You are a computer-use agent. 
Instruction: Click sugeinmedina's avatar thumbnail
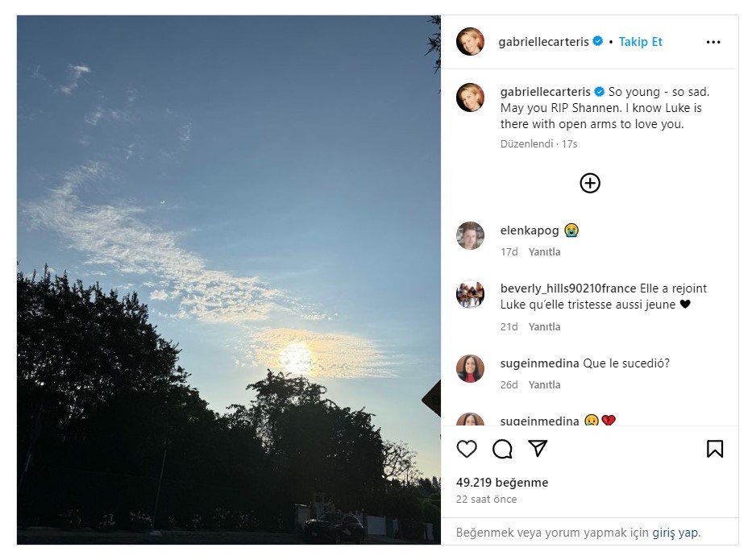click(x=470, y=370)
